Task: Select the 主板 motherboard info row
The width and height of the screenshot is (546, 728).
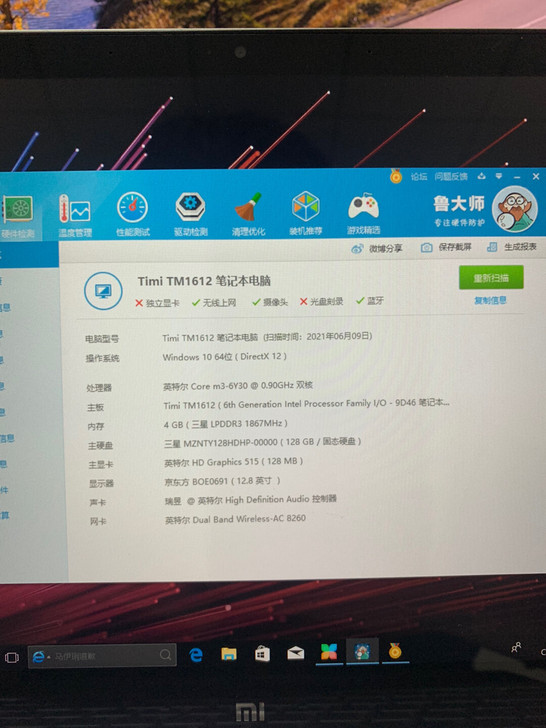Action: tap(267, 405)
